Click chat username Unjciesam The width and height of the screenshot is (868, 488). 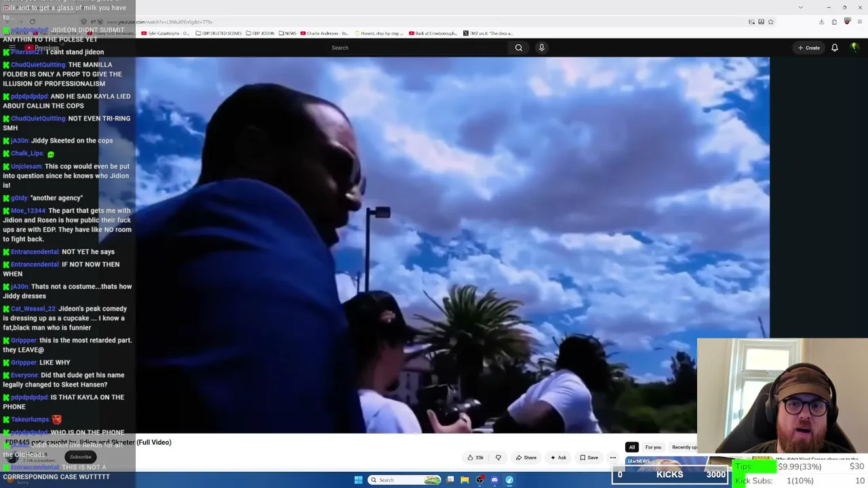26,167
